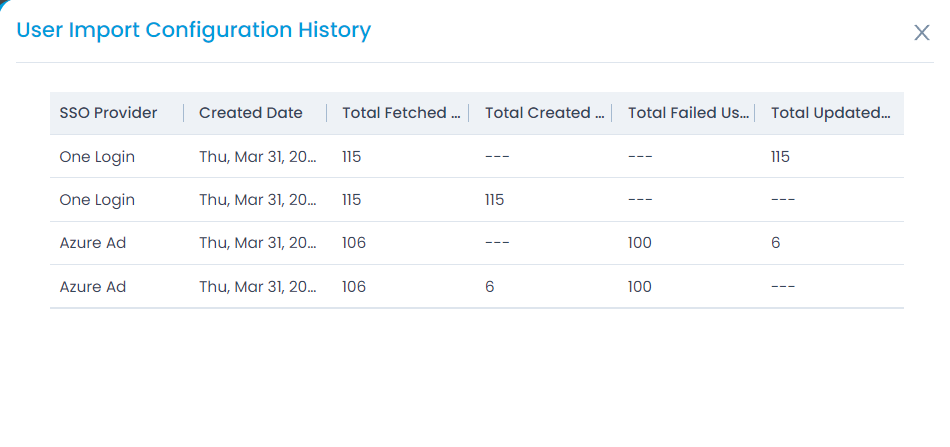Select the first Azure Ad row
The height and width of the screenshot is (447, 950).
477,243
